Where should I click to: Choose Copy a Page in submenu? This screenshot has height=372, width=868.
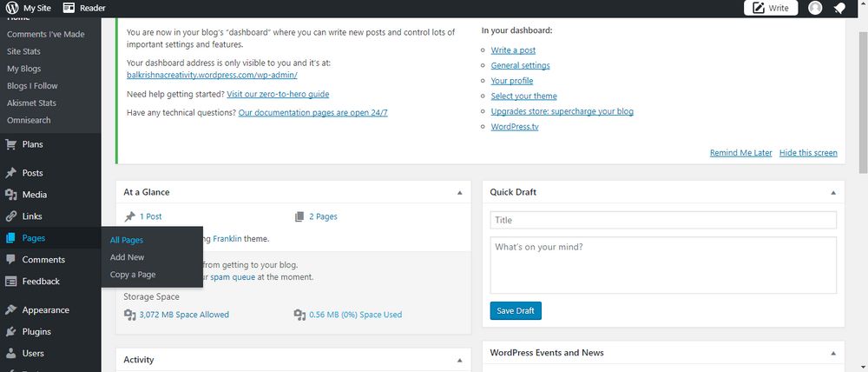(x=132, y=275)
